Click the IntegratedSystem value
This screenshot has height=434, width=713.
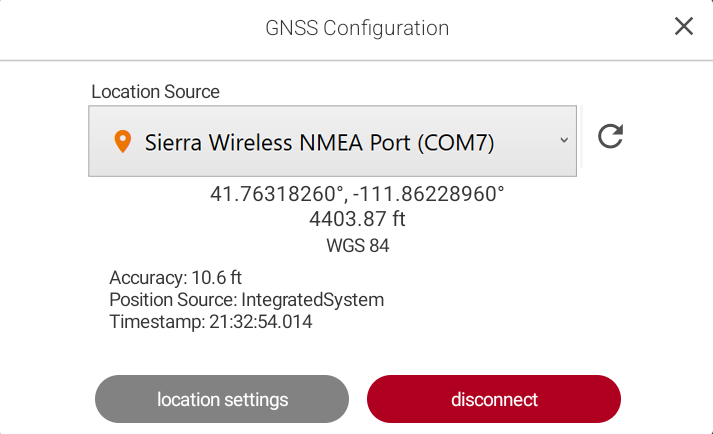[x=311, y=299]
